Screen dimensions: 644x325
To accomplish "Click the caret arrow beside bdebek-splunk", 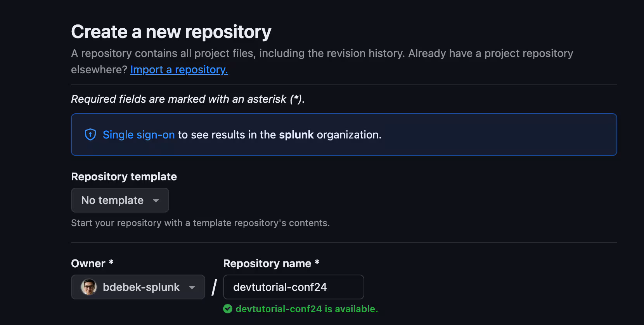I will tap(192, 287).
